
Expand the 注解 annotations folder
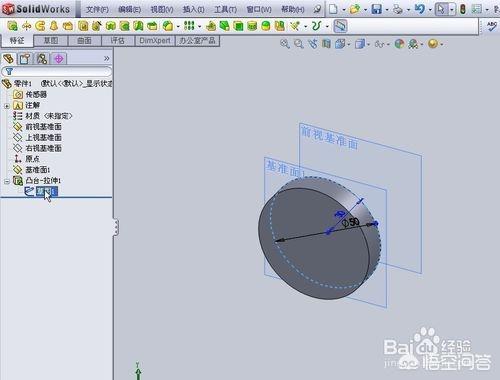[7, 106]
